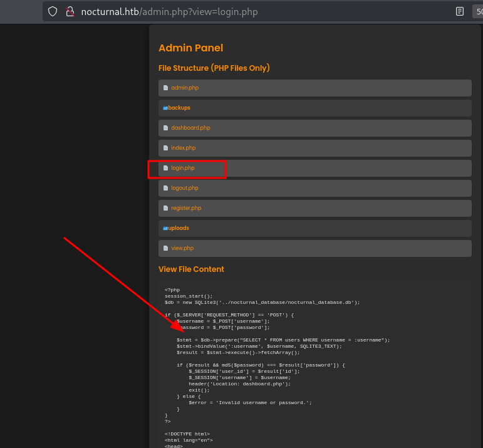483x448 pixels.
Task: Click the file icon beside logout.php
Action: [165, 188]
